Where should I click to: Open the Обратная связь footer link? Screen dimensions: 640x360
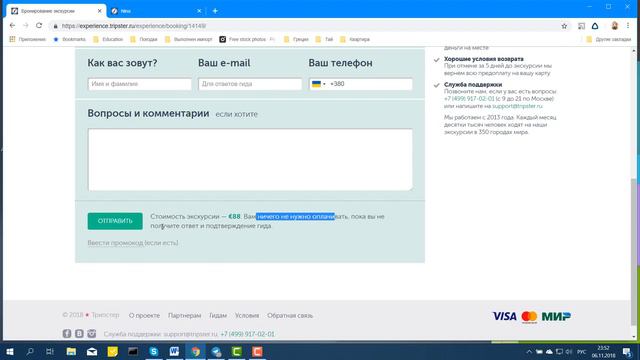290,316
